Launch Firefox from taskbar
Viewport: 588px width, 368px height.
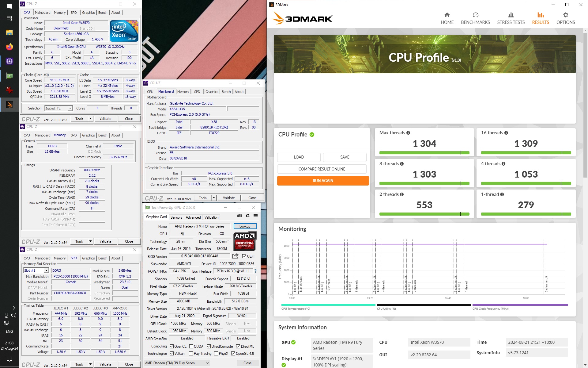point(9,47)
